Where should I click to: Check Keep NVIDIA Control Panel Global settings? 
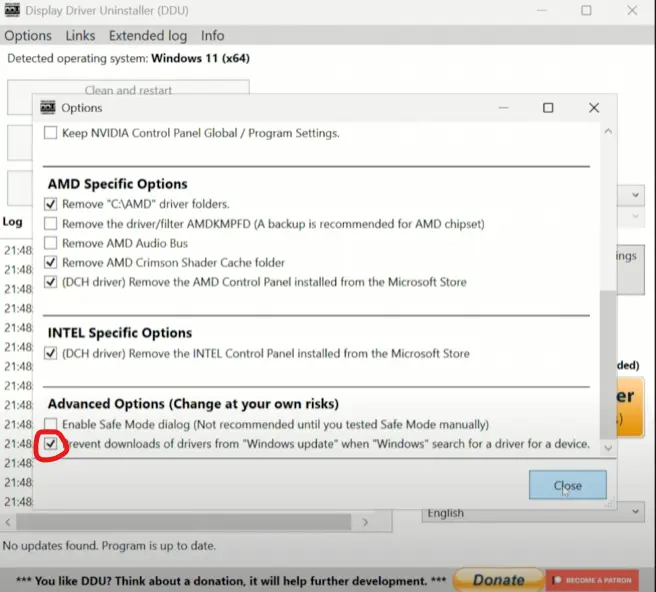(51, 133)
